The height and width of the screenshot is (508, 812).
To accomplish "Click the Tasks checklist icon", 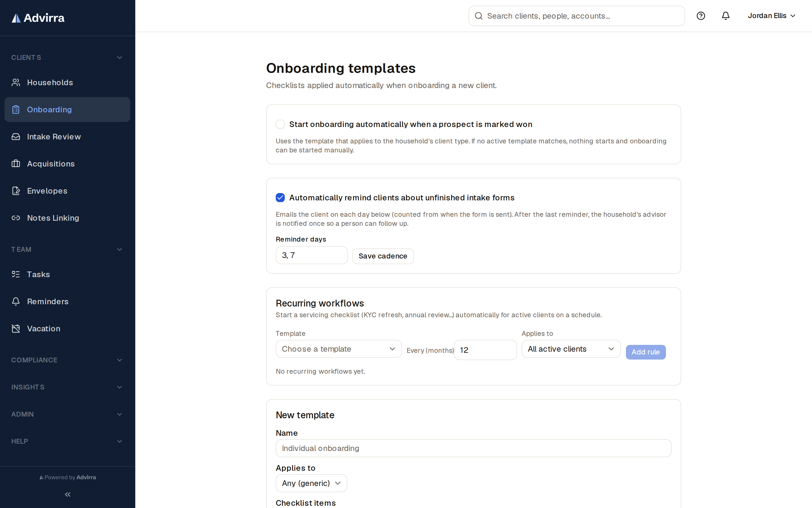I will [16, 275].
